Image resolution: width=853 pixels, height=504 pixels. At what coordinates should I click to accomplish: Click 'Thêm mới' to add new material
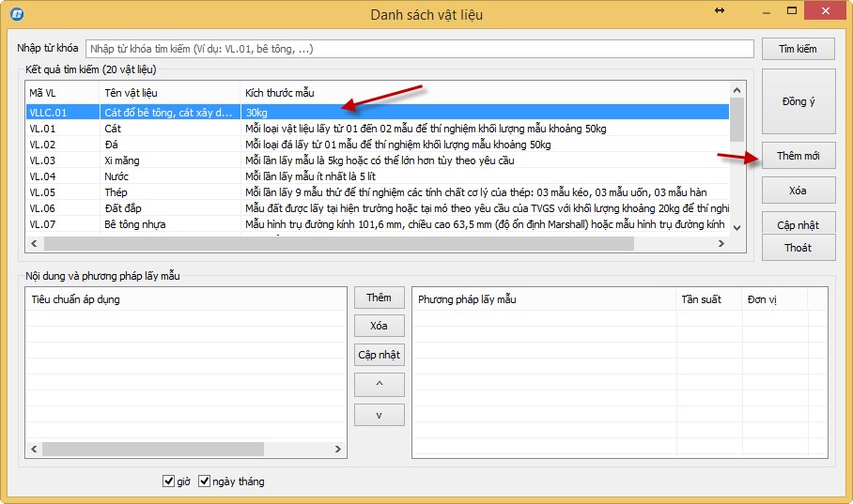coord(797,156)
